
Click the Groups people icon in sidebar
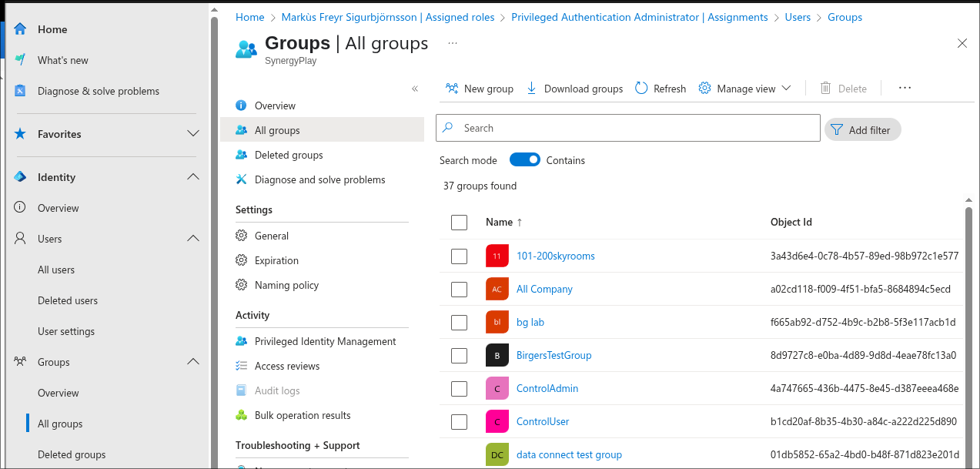click(x=21, y=362)
